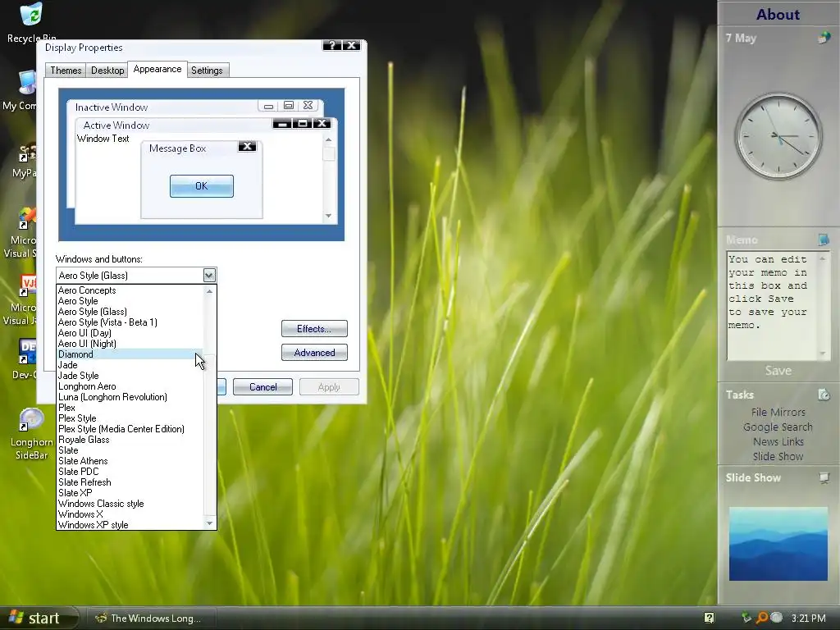Screen dimensions: 840x630
Task: Click OK in the preview Message Box
Action: coord(202,186)
